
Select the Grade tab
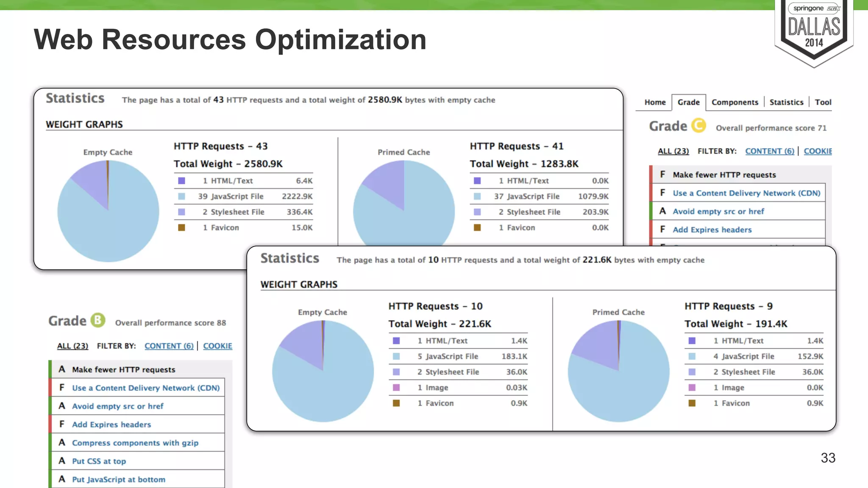click(688, 102)
